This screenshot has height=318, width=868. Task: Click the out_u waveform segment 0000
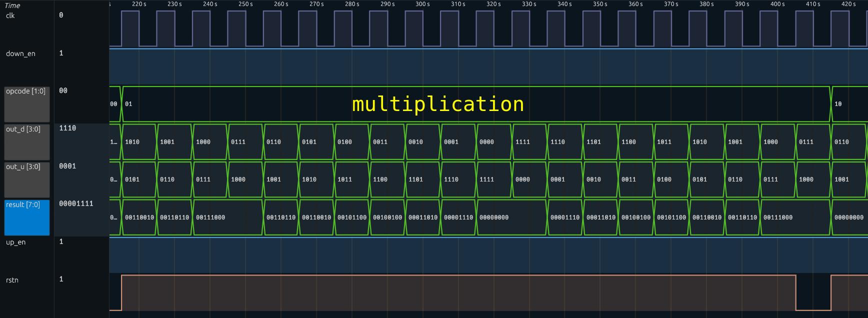point(522,179)
